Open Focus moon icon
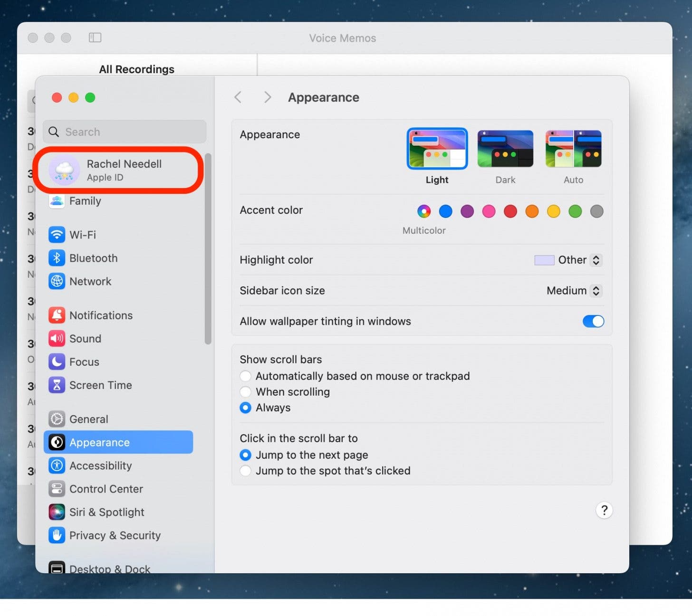This screenshot has width=692, height=616. [x=57, y=362]
